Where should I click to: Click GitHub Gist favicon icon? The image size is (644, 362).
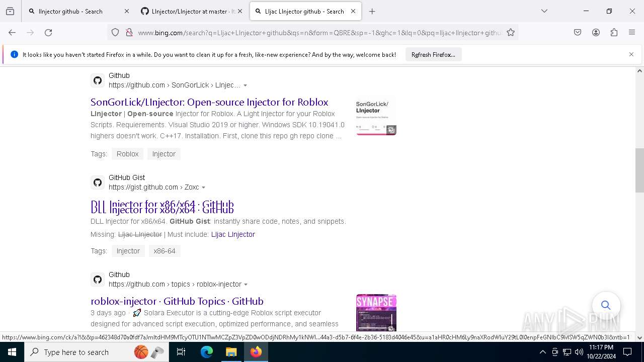pos(98,183)
